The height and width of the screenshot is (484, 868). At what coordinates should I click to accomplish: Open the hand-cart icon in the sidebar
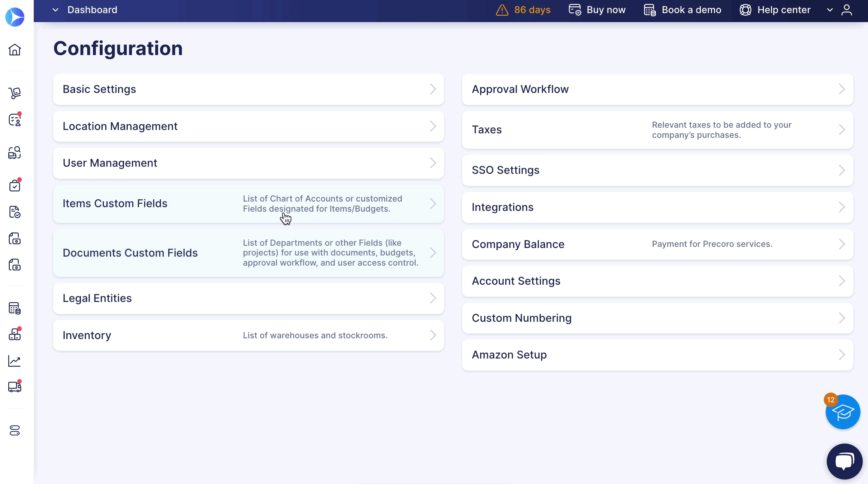(15, 93)
